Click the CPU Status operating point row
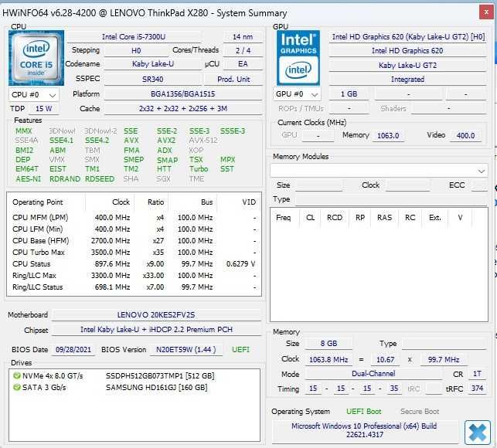The image size is (497, 448). [134, 264]
